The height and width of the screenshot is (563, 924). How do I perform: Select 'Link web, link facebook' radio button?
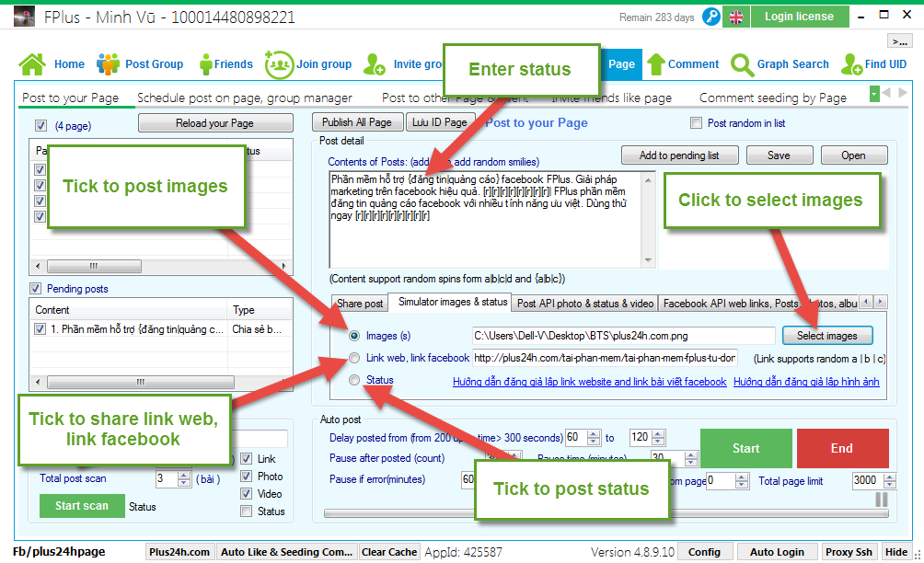(x=354, y=358)
